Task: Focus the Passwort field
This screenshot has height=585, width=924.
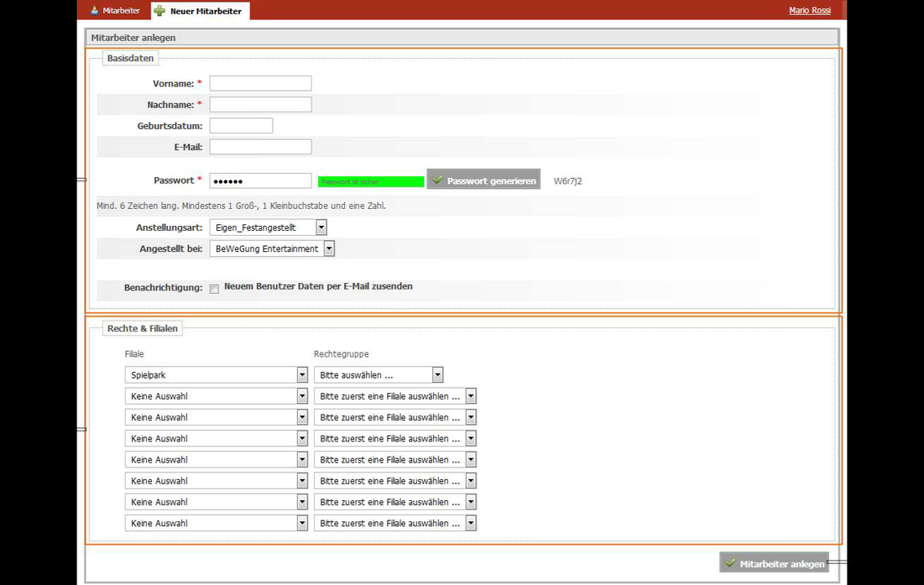Action: click(260, 180)
